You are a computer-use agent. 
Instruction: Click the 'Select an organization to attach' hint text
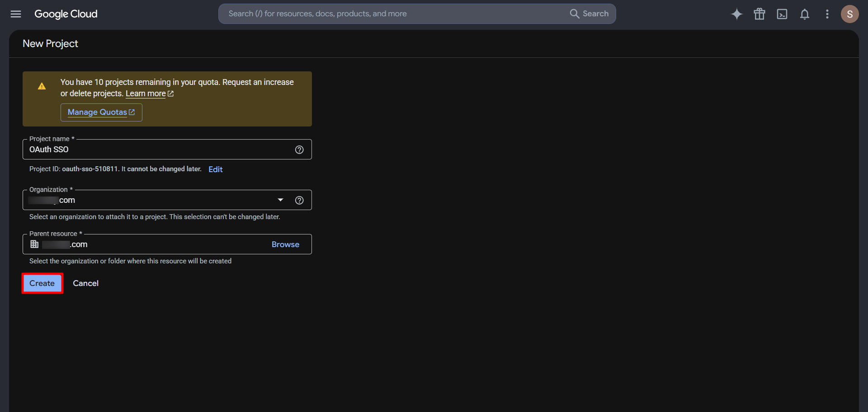155,217
